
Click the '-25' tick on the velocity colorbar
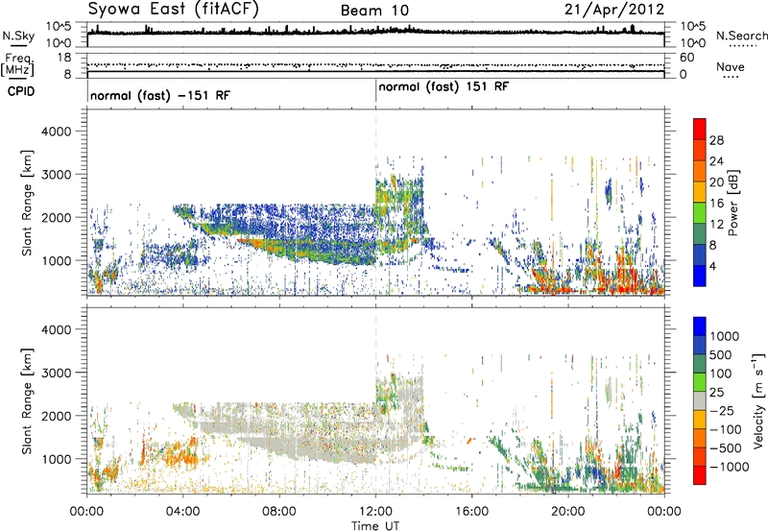coord(721,410)
